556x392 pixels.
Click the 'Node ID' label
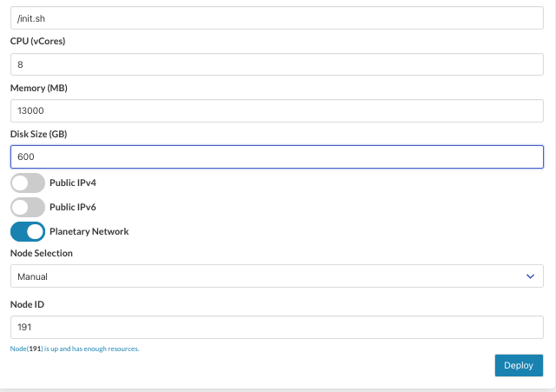27,304
